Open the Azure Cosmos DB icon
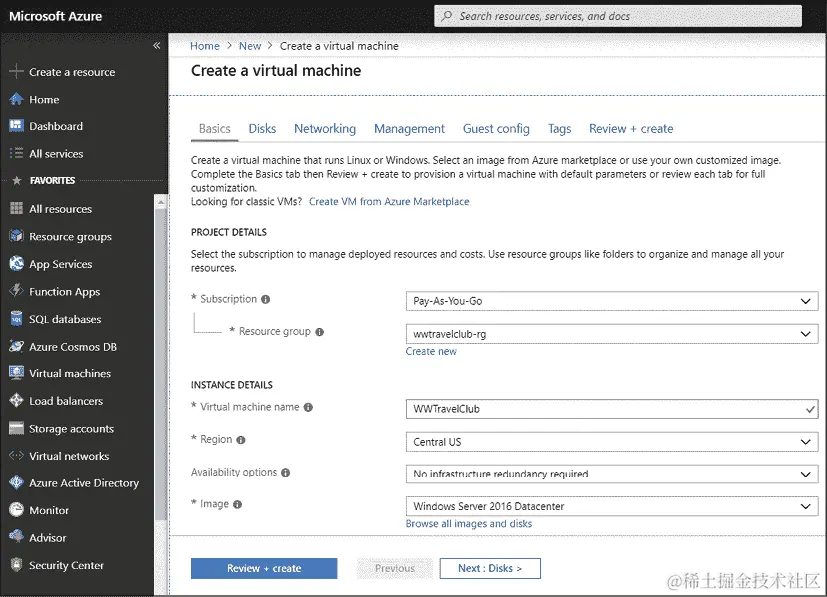827x597 pixels. pyautogui.click(x=16, y=346)
